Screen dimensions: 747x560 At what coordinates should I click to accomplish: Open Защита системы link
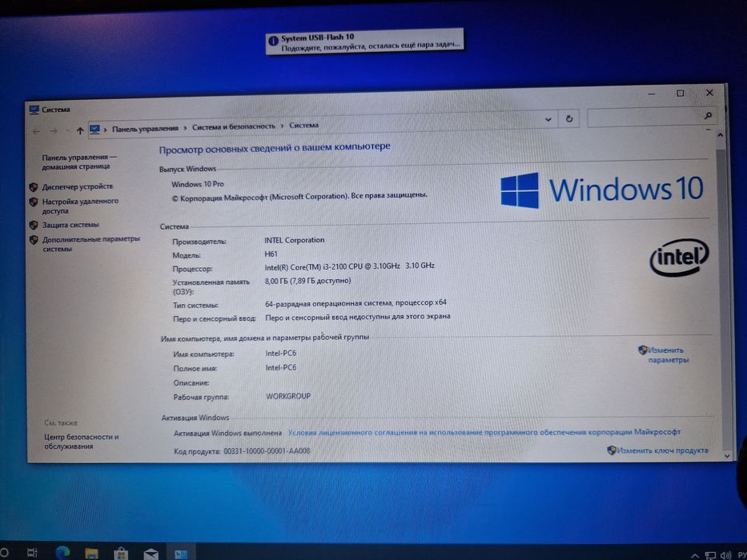[x=70, y=225]
